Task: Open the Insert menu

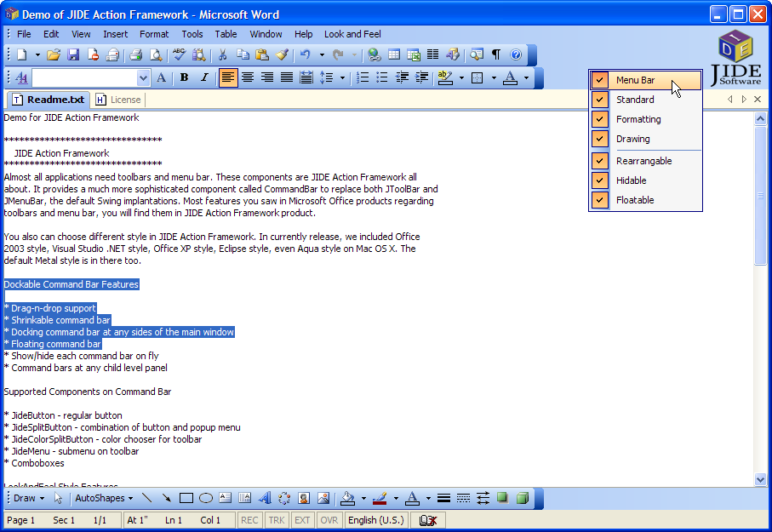Action: 115,34
